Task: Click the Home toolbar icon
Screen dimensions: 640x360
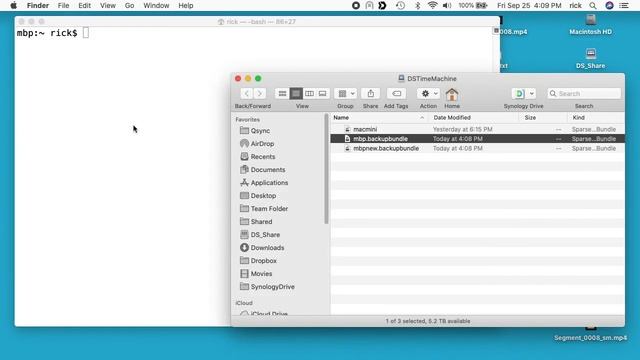Action: point(452,95)
